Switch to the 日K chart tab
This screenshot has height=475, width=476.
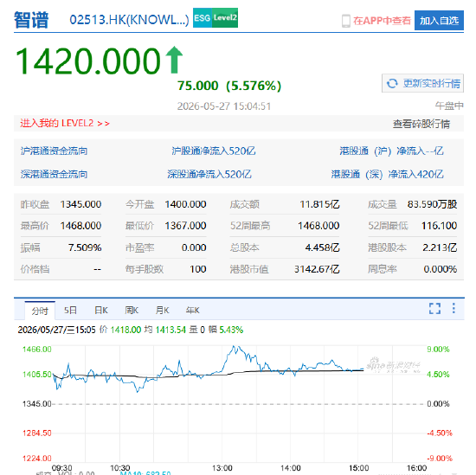(x=101, y=311)
